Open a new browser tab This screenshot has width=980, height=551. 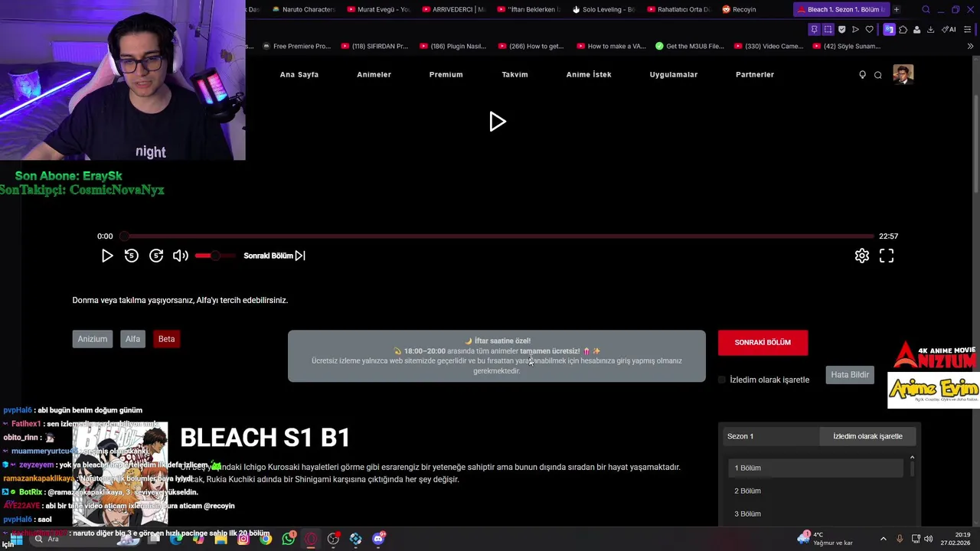897,9
